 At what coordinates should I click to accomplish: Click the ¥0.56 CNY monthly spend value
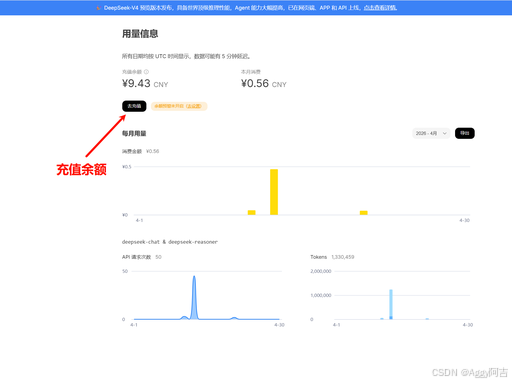[264, 83]
